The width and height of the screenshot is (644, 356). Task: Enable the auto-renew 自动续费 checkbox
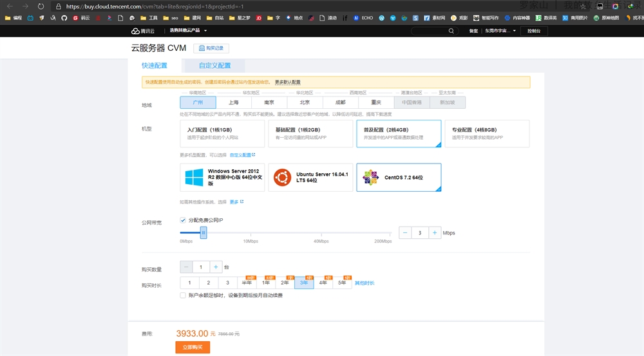click(x=184, y=295)
